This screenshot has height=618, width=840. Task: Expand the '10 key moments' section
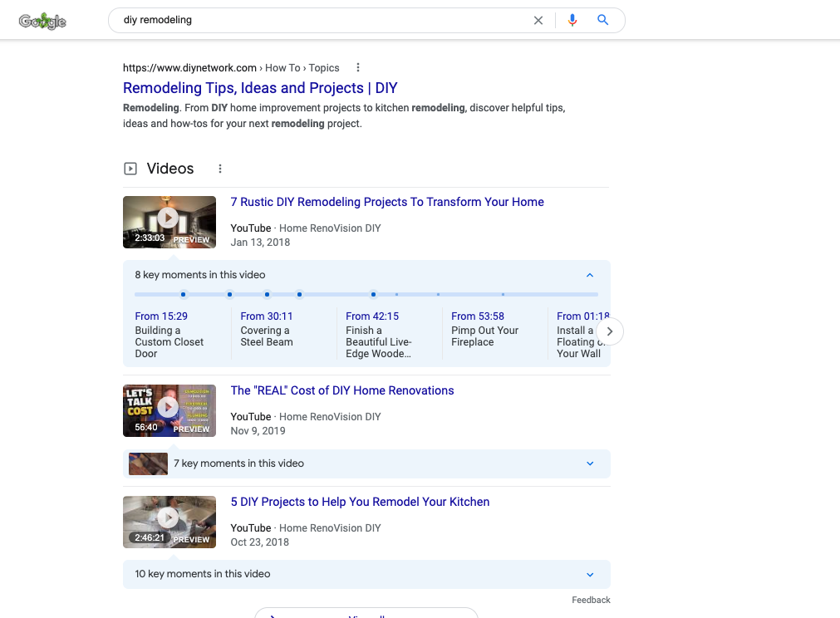pos(590,574)
